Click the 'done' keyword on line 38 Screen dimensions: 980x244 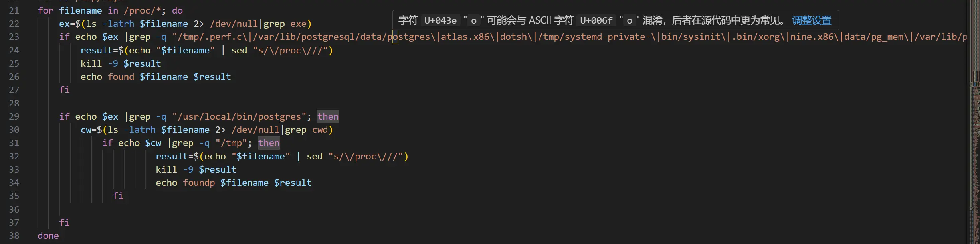tap(48, 236)
